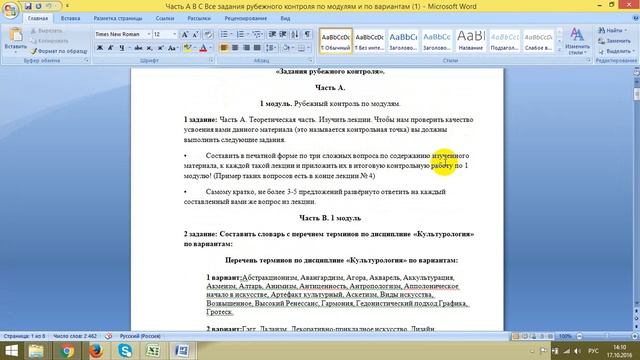Toggle italic (К) formatting
The image size is (640, 360).
tap(110, 48)
